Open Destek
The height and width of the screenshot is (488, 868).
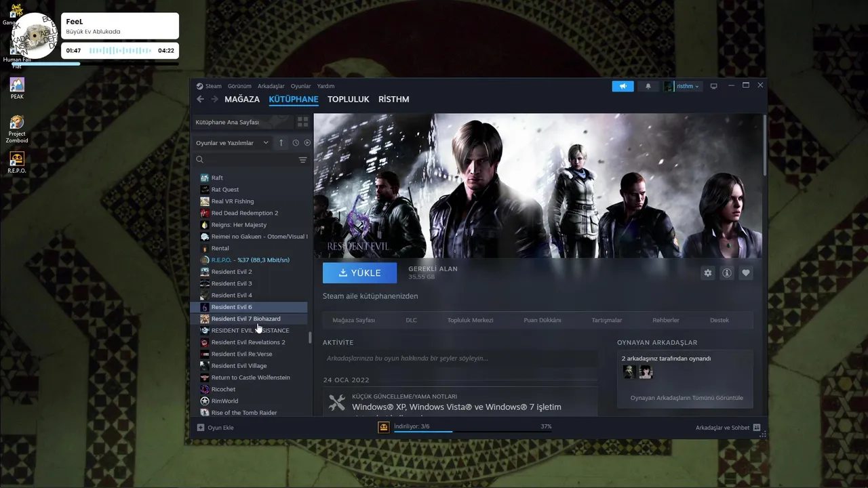[719, 320]
